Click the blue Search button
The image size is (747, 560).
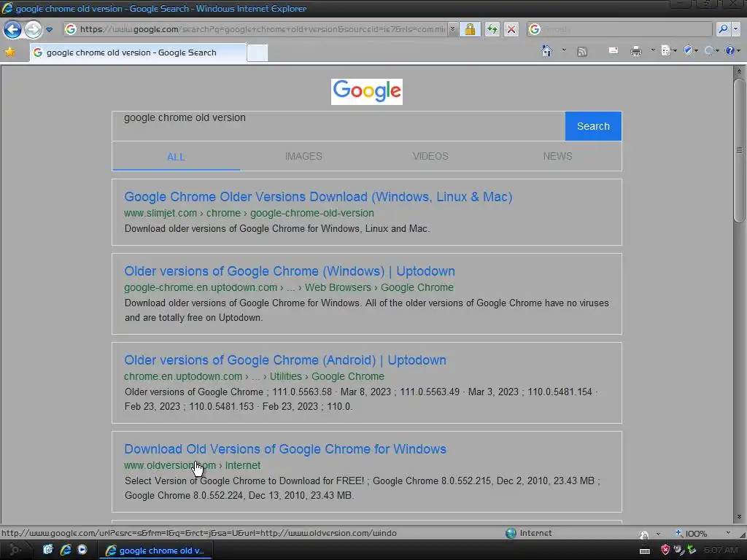tap(593, 126)
